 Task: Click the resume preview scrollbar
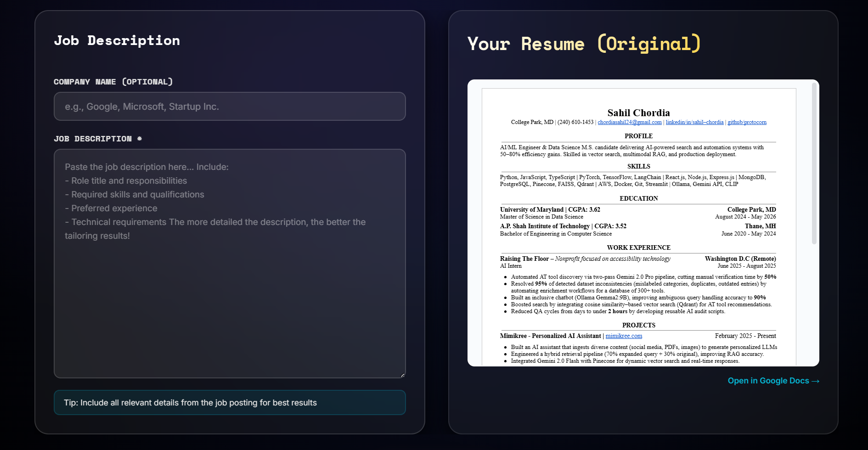[814, 163]
